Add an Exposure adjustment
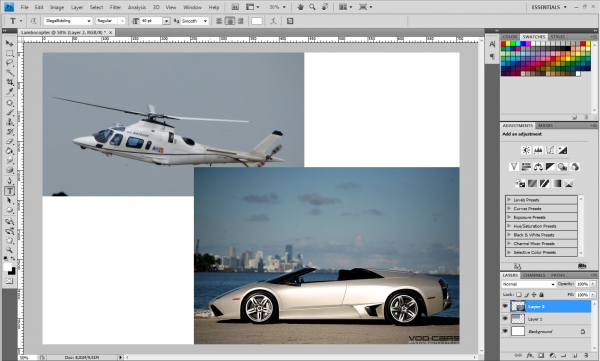 562,150
